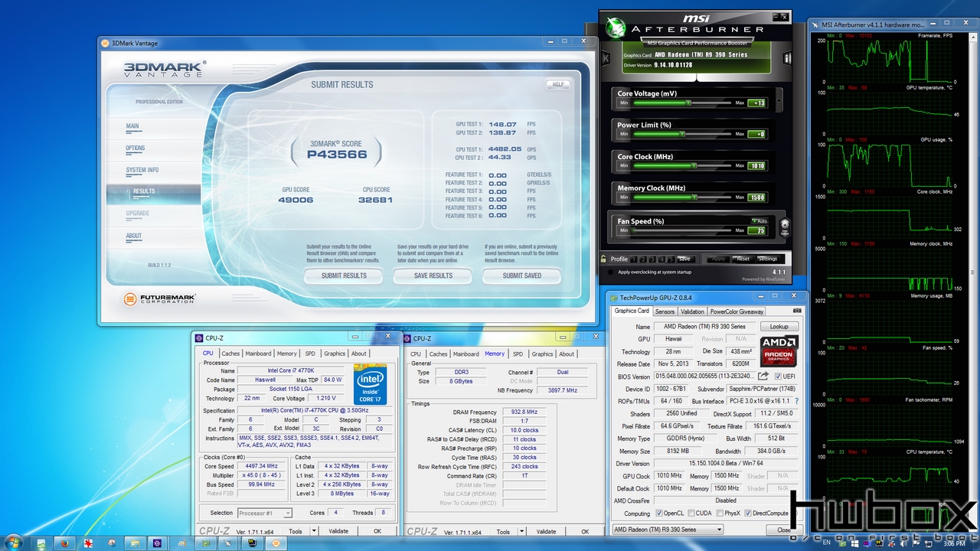
Task: Click the Intel Core i7 logo in CPU-Z
Action: point(370,384)
